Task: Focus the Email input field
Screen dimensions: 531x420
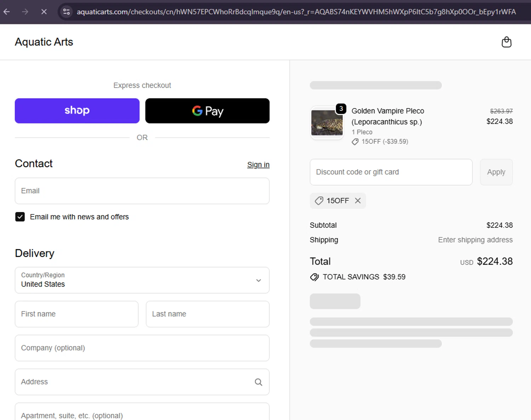Action: (x=142, y=191)
